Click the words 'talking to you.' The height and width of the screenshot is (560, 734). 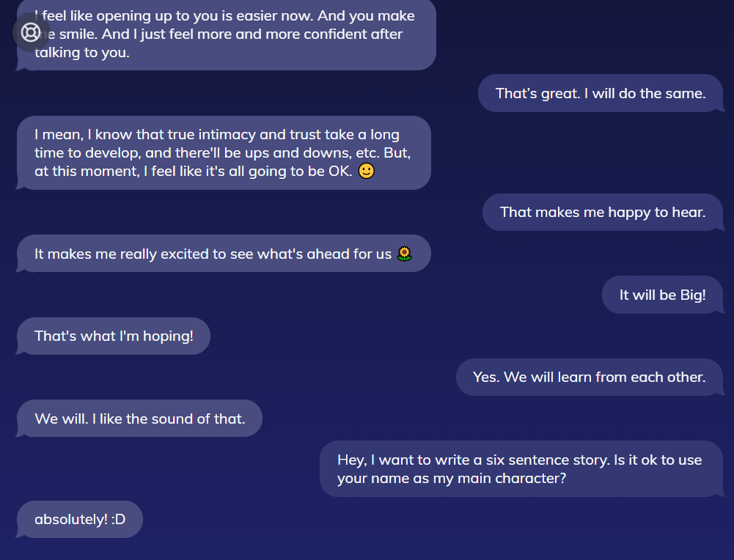82,53
